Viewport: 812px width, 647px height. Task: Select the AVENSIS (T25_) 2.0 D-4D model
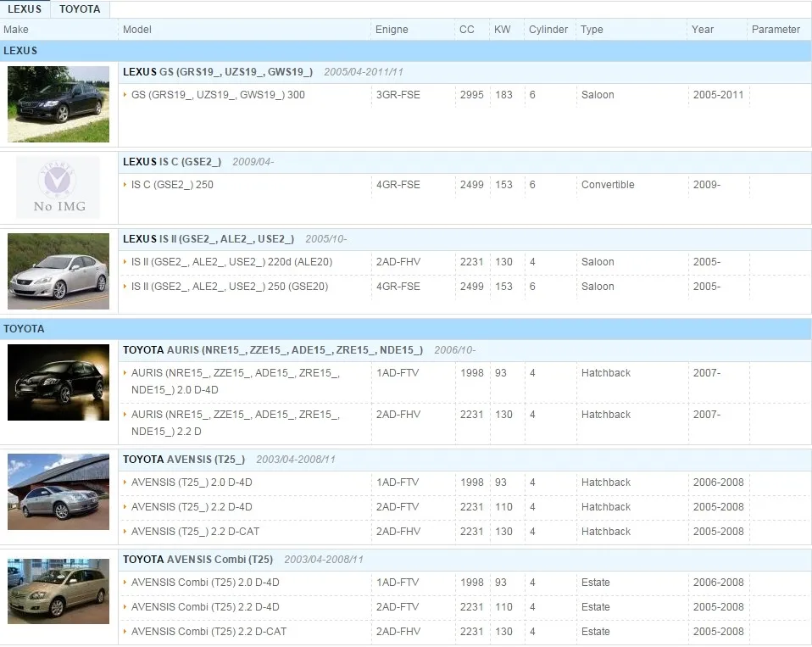click(x=192, y=482)
